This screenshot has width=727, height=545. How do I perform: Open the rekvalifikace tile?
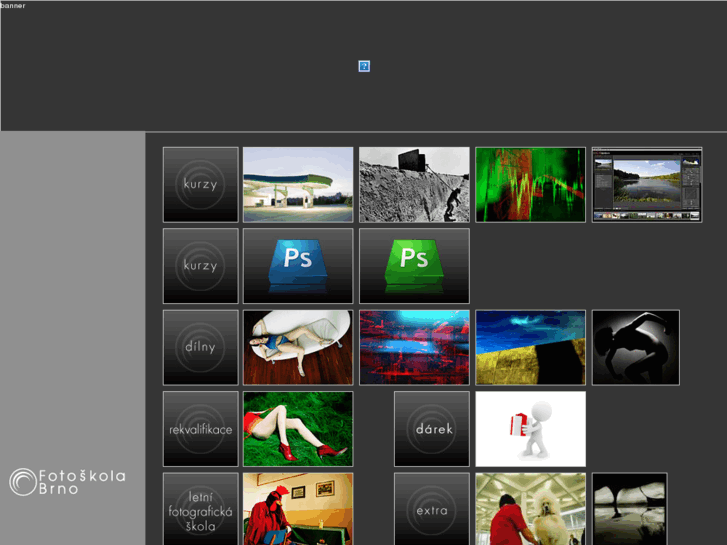(x=200, y=429)
